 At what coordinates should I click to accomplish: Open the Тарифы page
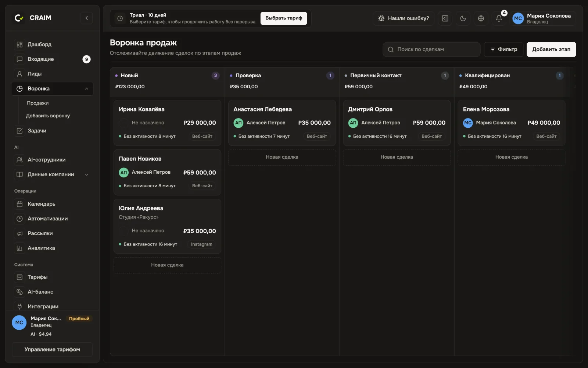tap(52, 277)
